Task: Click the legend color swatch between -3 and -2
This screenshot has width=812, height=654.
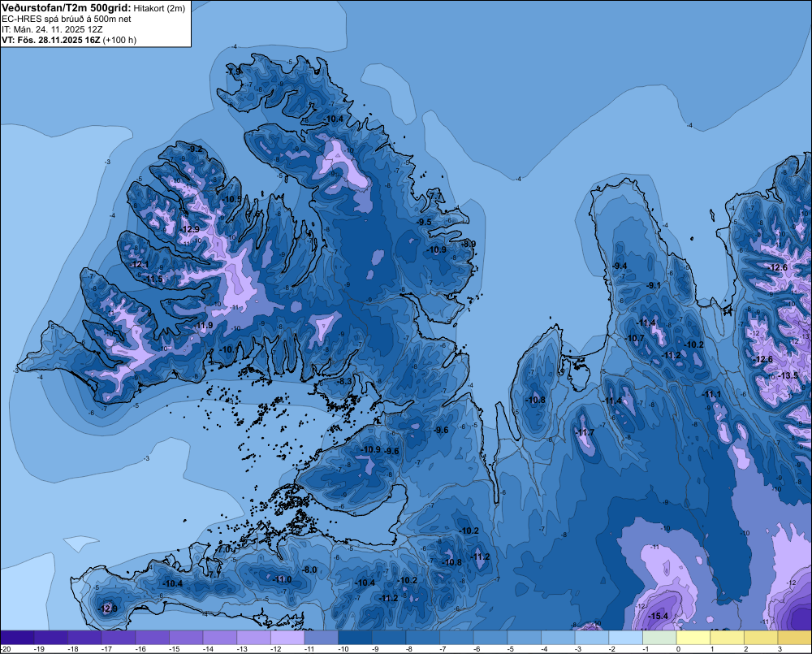Action: 591,637
